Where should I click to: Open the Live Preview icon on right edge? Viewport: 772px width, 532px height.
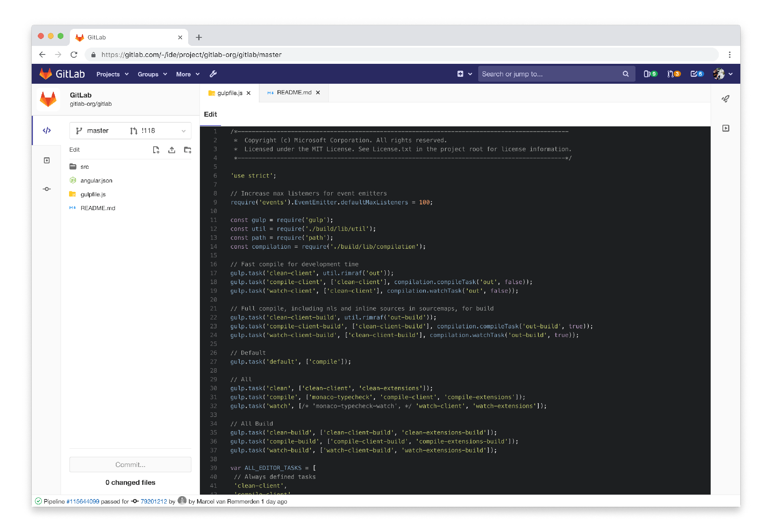[x=726, y=128]
